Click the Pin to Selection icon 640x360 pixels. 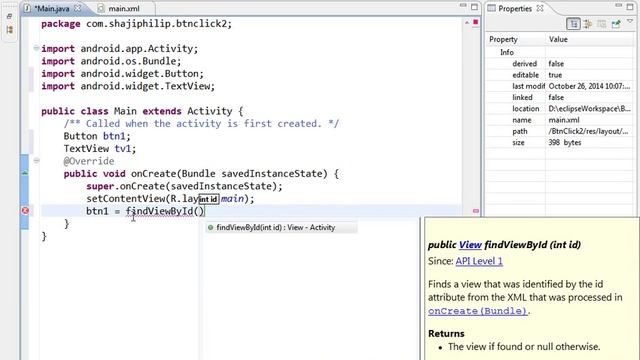pyautogui.click(x=616, y=24)
